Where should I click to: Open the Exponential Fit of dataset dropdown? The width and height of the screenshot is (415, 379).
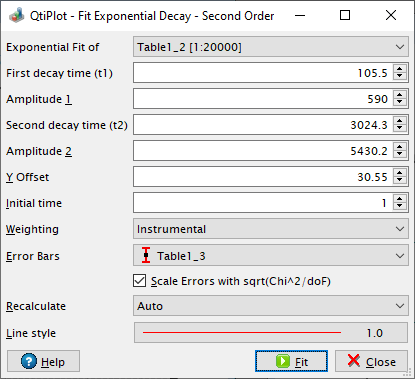click(x=271, y=47)
